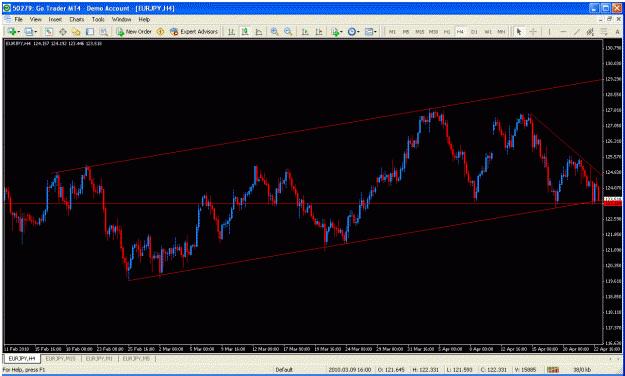Switch to the EURJPY,M5 chart tab
This screenshot has width=625, height=376.
coord(136,359)
